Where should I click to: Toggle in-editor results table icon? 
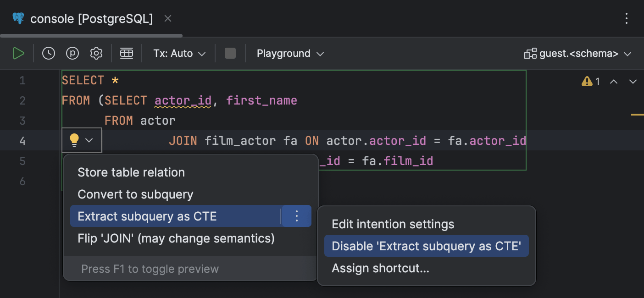[x=127, y=54]
